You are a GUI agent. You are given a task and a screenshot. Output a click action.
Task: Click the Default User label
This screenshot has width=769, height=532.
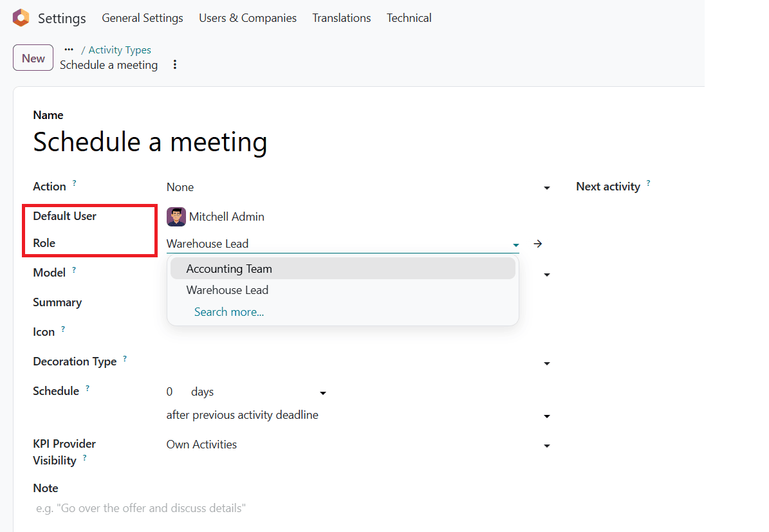click(x=65, y=216)
